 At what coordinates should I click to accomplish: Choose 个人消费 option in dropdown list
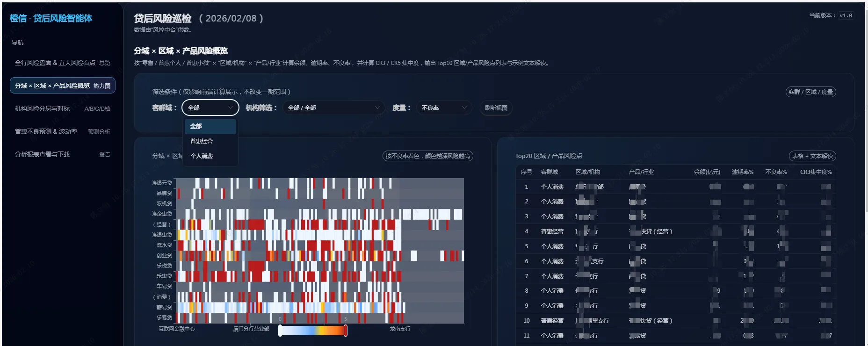(x=202, y=156)
